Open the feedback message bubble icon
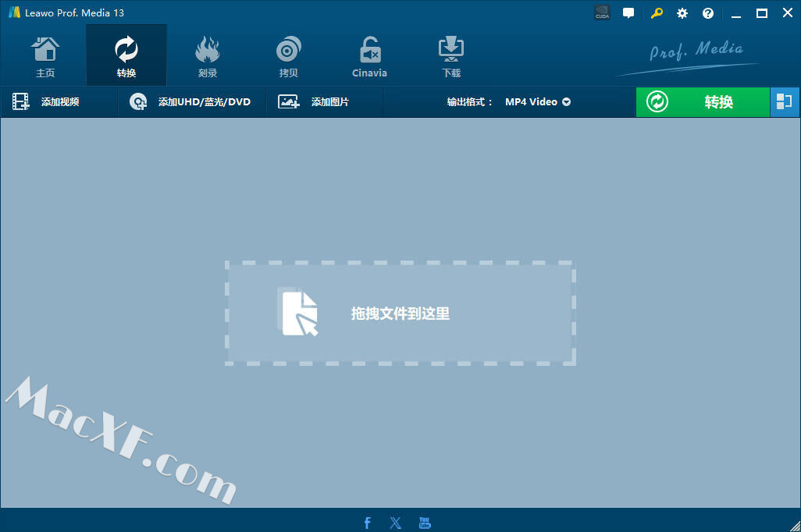The image size is (801, 532). pyautogui.click(x=628, y=13)
